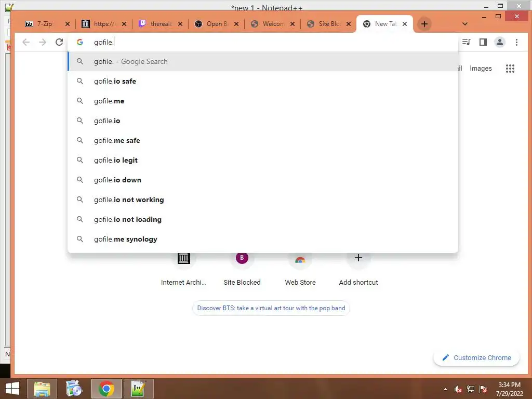Close the https:// Internet Archive tab
Screen dimensions: 532x399
pos(124,24)
